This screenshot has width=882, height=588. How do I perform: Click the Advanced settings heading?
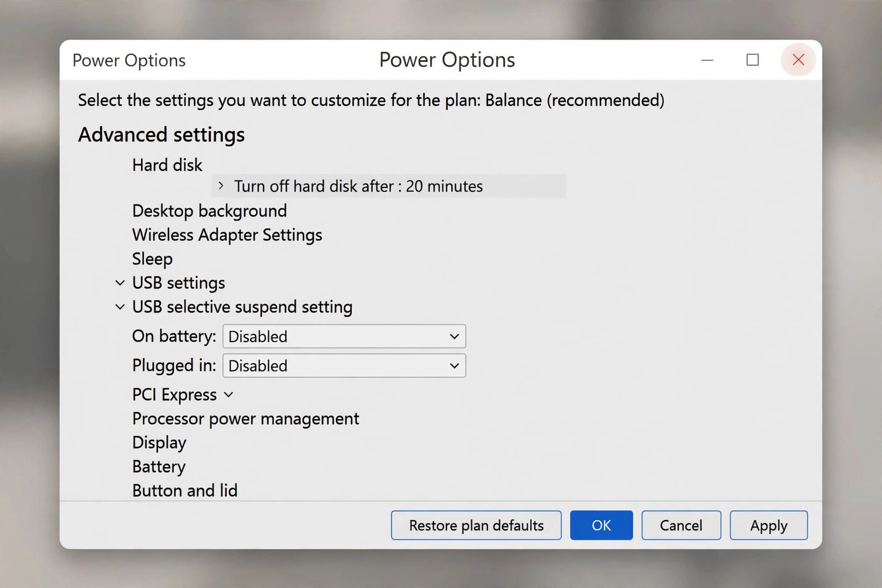click(162, 135)
